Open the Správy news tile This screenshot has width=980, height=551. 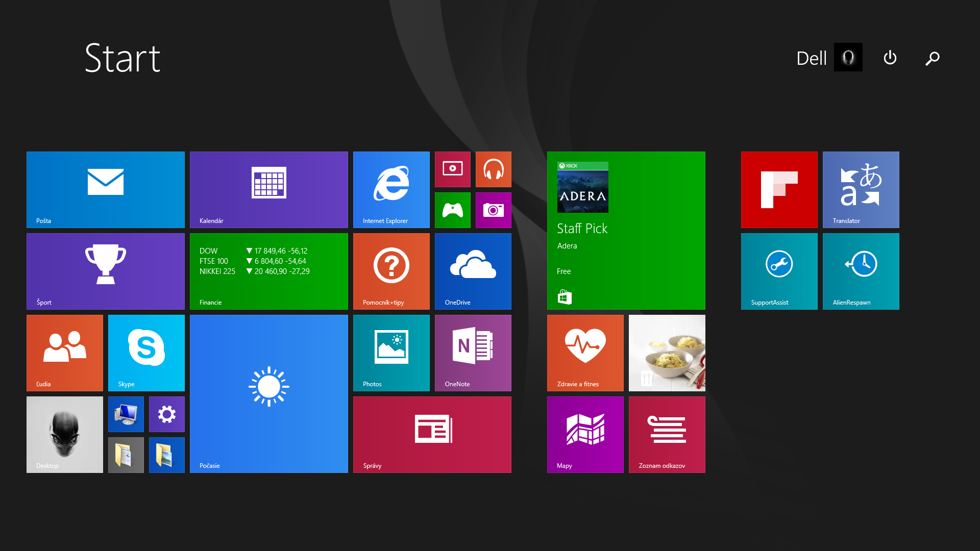click(432, 435)
